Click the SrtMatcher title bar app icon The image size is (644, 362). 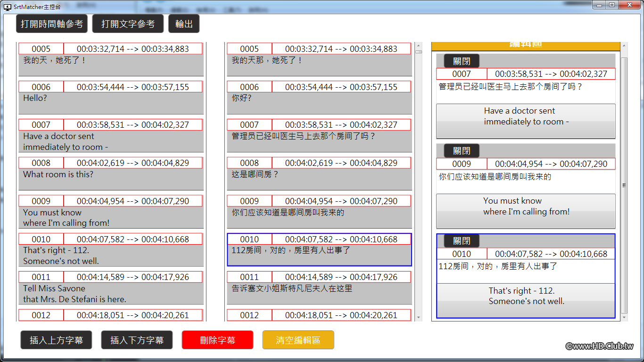(x=8, y=7)
